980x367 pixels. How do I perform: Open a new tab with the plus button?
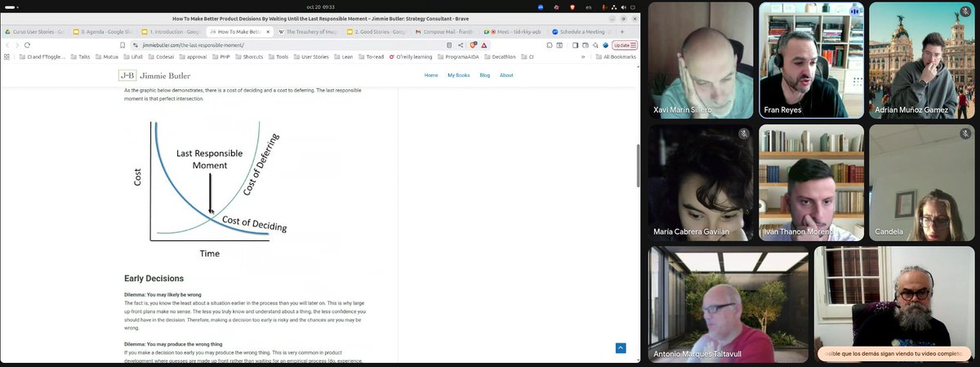coord(622,31)
